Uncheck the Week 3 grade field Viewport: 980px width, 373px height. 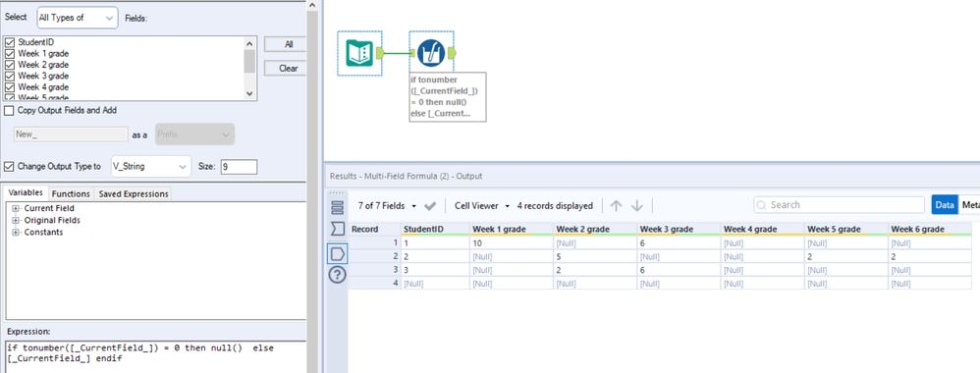tap(10, 77)
